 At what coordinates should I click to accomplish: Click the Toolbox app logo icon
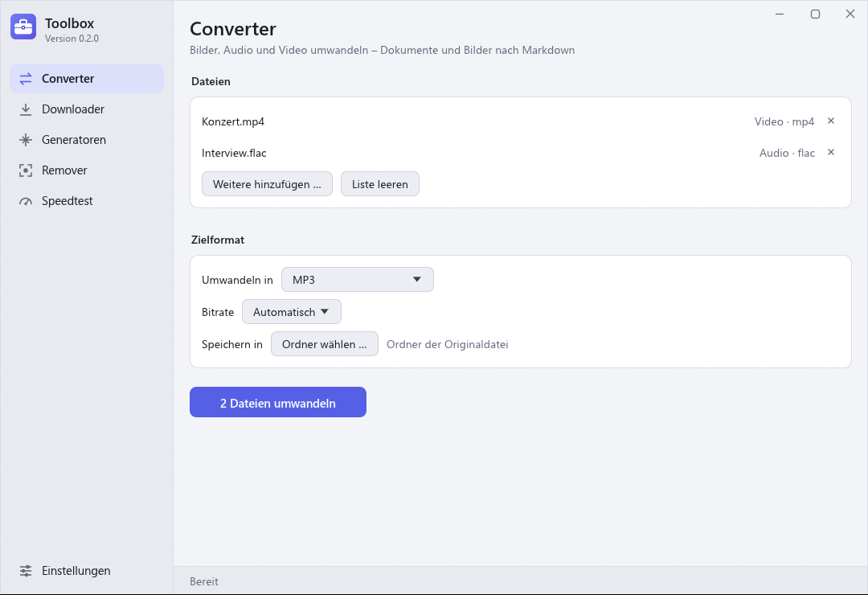[x=23, y=27]
